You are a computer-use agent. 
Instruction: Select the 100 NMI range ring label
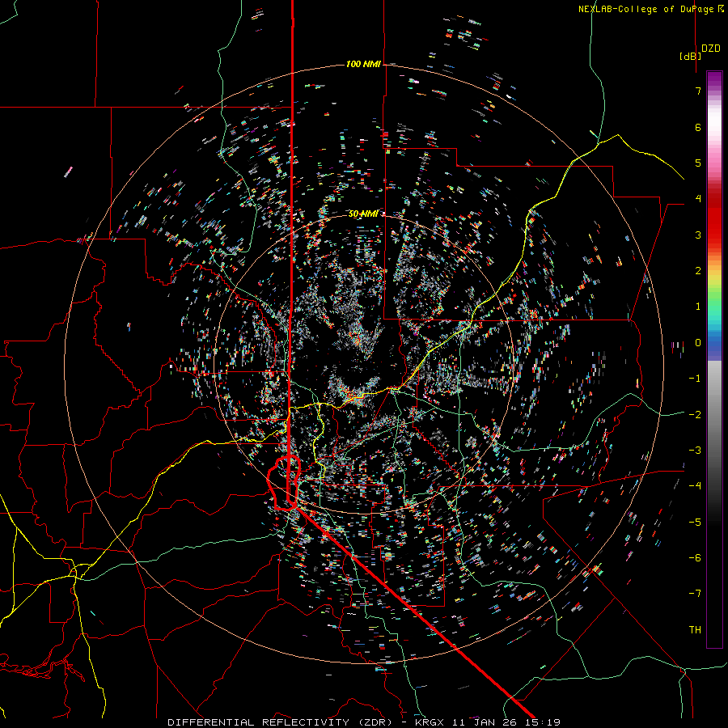pos(363,64)
